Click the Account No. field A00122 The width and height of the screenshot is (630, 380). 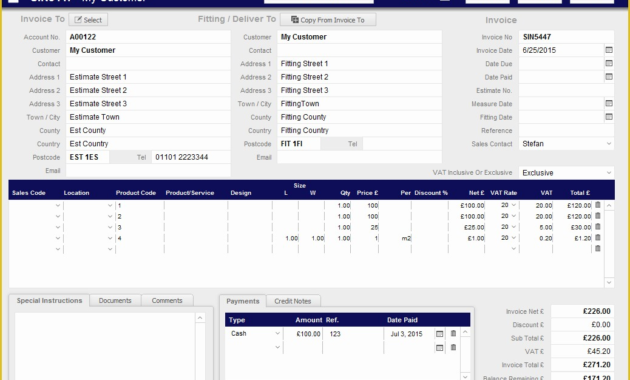148,37
